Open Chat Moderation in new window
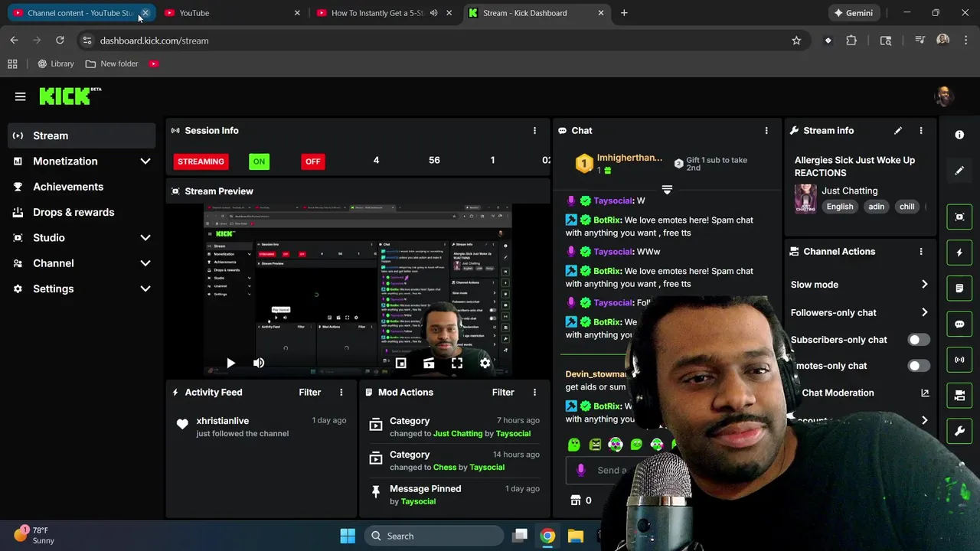The height and width of the screenshot is (551, 980). click(925, 393)
